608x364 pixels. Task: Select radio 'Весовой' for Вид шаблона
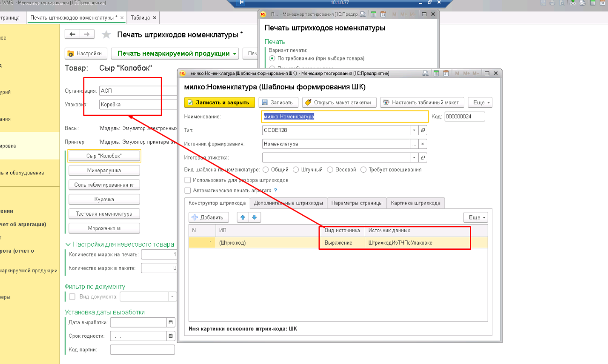click(x=330, y=169)
